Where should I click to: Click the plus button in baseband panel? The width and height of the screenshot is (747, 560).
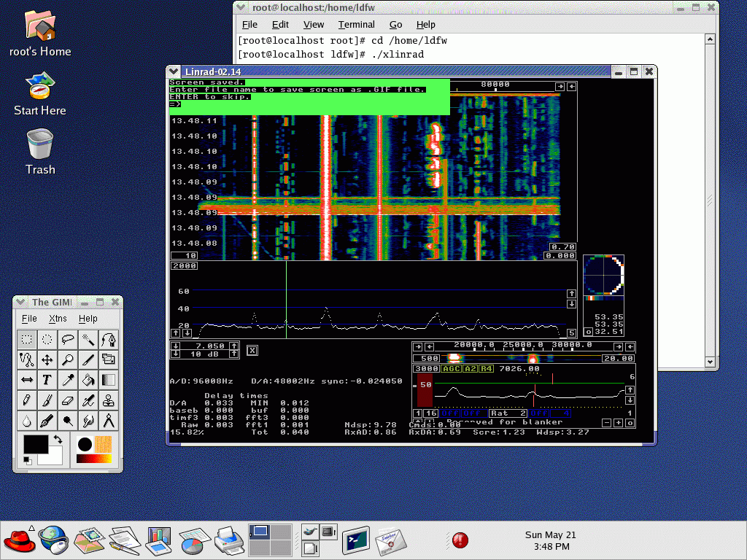pos(618,423)
